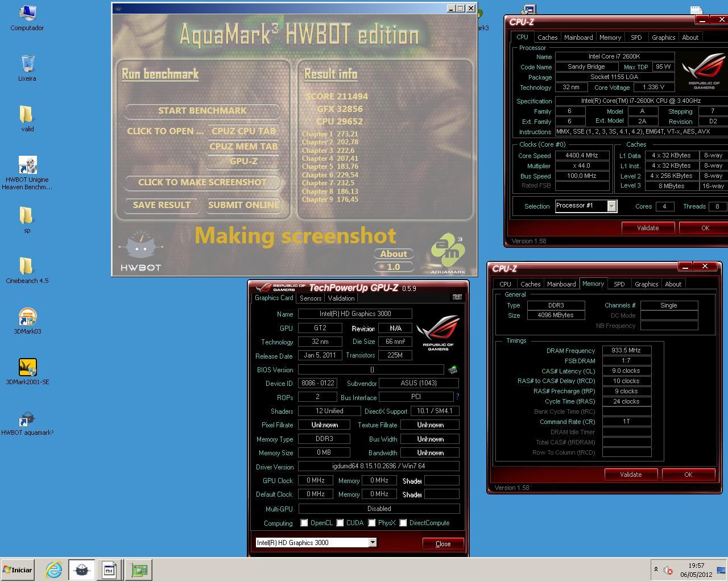Click the 1.0 version button in Aquamark
Viewport: 728px width, 582px height.
pyautogui.click(x=393, y=267)
